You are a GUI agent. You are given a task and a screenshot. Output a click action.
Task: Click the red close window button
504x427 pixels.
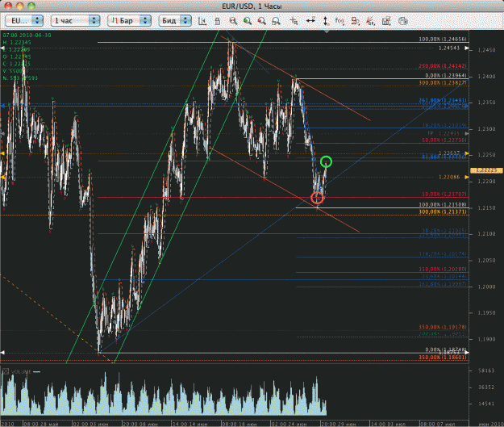click(x=8, y=6)
